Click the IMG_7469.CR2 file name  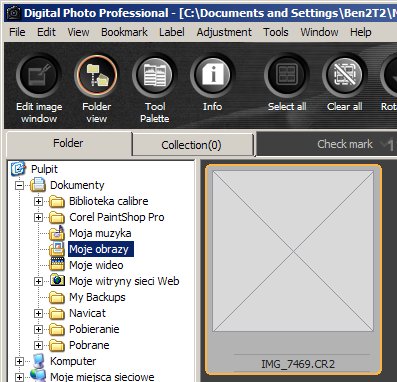[x=298, y=364]
